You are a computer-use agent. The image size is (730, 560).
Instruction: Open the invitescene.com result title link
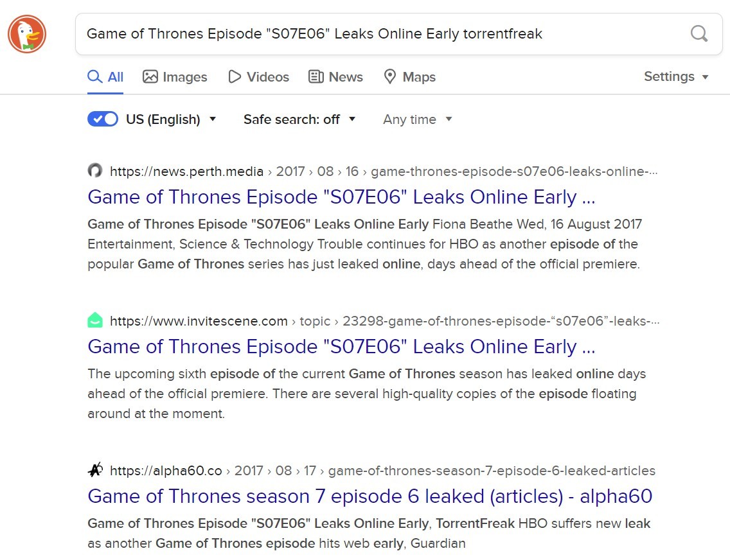(x=341, y=347)
